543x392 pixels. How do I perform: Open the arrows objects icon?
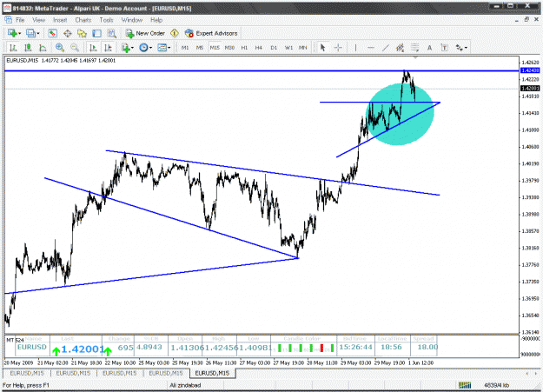pyautogui.click(x=460, y=48)
